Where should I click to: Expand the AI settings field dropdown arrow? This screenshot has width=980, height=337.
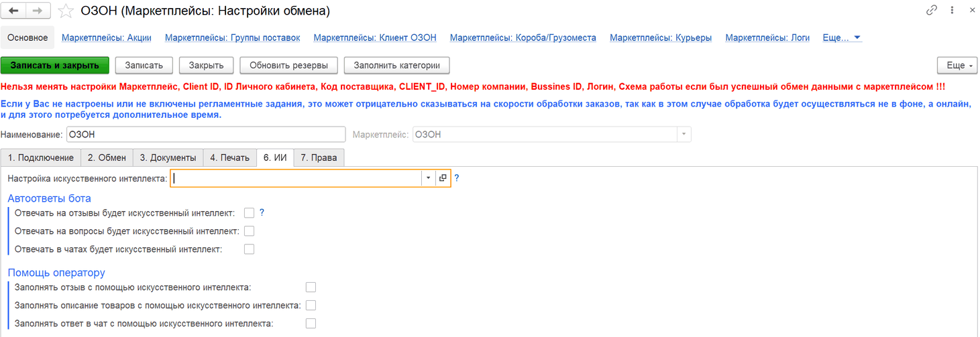click(429, 178)
